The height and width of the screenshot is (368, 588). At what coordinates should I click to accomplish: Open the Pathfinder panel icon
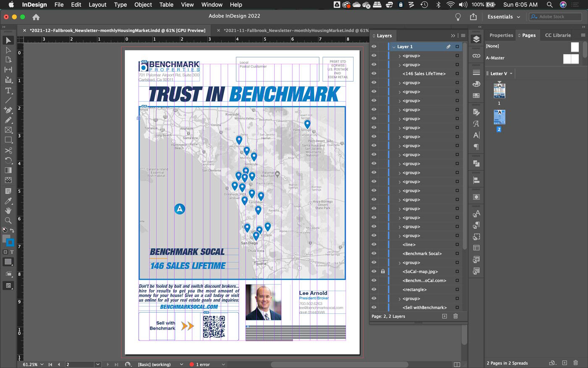point(476,163)
